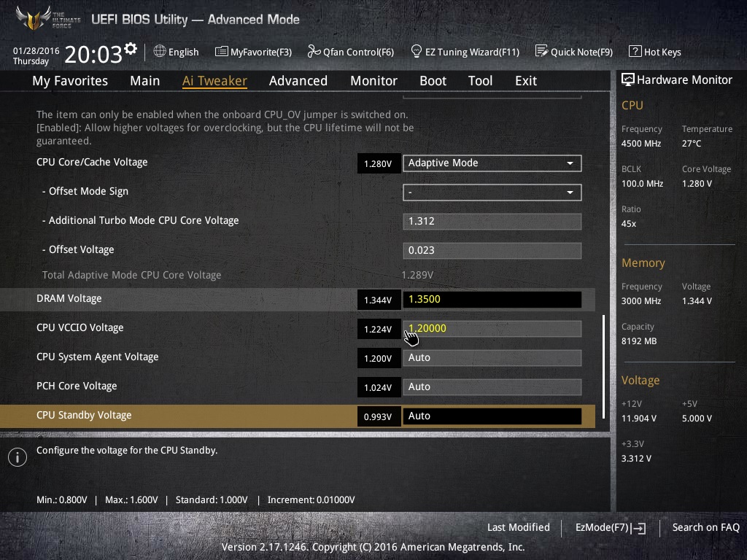Click the EzMode exit arrow icon
The image size is (747, 560).
[x=638, y=528]
